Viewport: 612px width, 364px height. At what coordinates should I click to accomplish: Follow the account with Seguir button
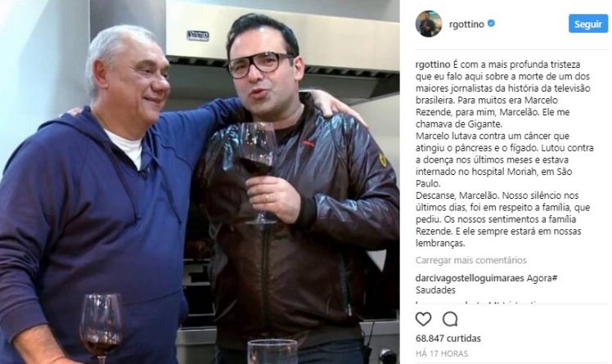click(x=587, y=24)
